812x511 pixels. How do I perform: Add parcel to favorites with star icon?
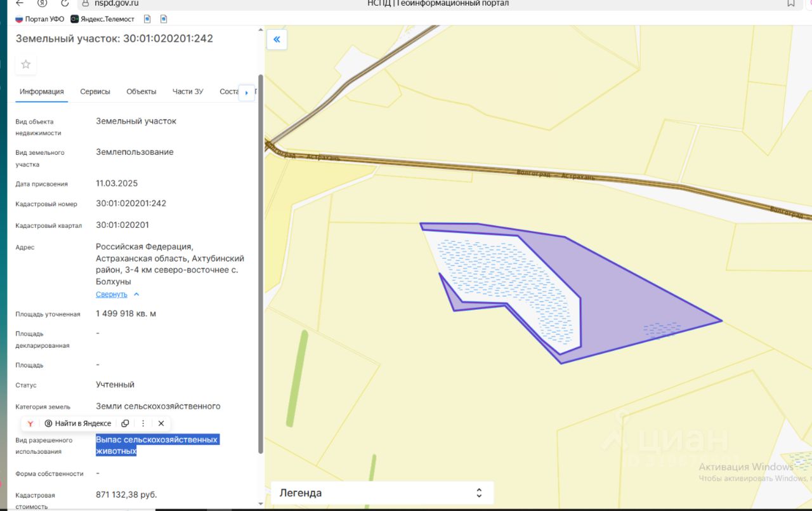26,64
